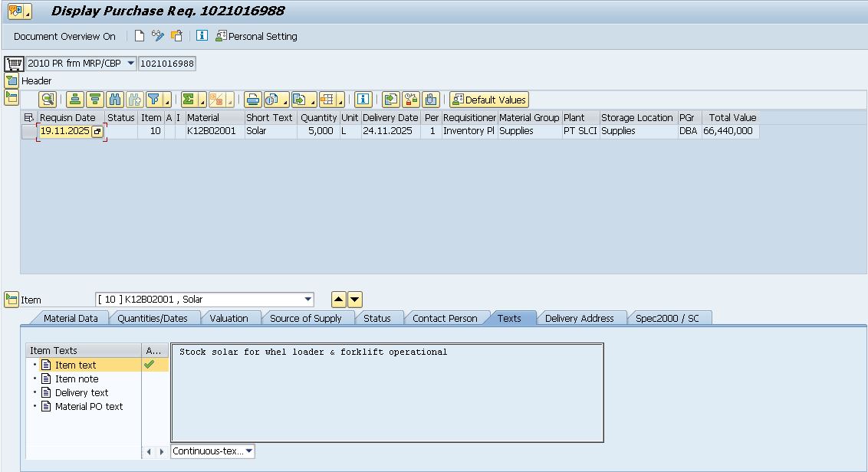The height and width of the screenshot is (472, 868).
Task: Click the Sort ascending icon in grid toolbar
Action: point(74,100)
